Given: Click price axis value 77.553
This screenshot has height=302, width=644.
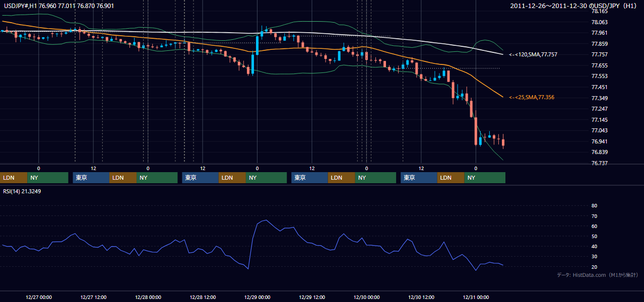Looking at the screenshot, I should click(x=599, y=76).
